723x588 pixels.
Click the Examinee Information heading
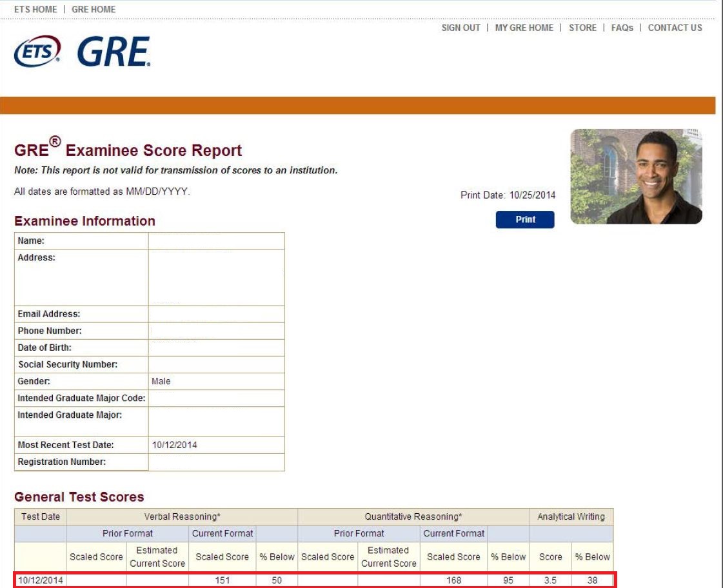point(84,220)
